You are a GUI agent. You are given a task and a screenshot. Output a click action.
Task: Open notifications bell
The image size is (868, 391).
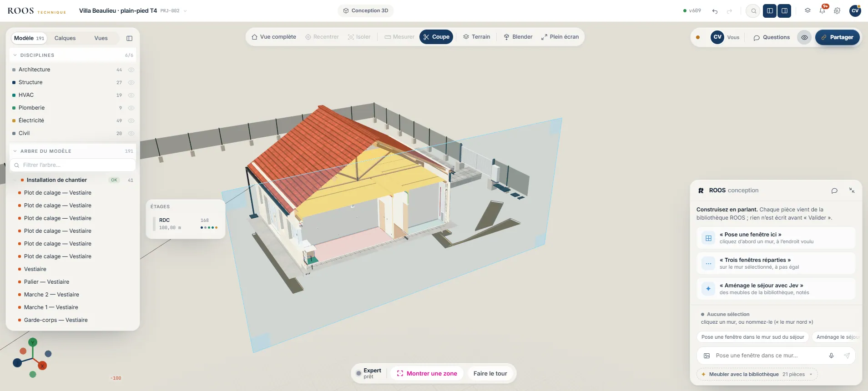[823, 10]
